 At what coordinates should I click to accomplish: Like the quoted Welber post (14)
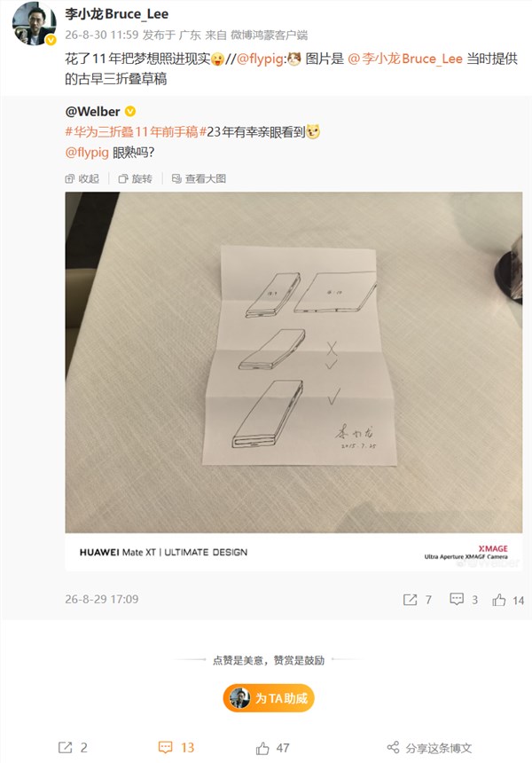(x=499, y=600)
